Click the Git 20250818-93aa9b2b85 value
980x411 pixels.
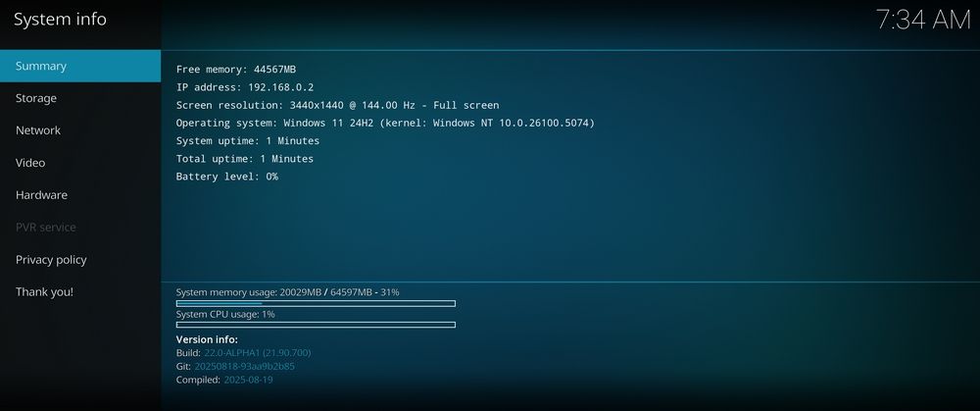coord(244,367)
